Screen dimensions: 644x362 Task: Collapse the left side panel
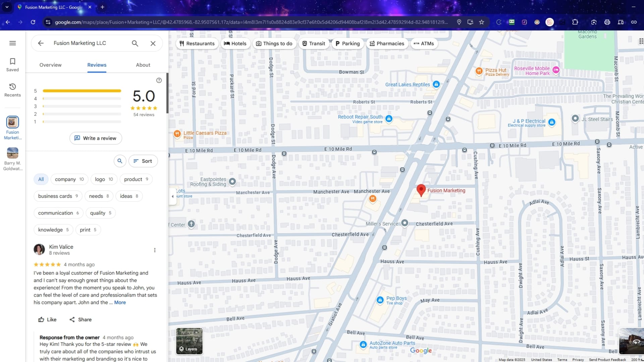[172, 196]
